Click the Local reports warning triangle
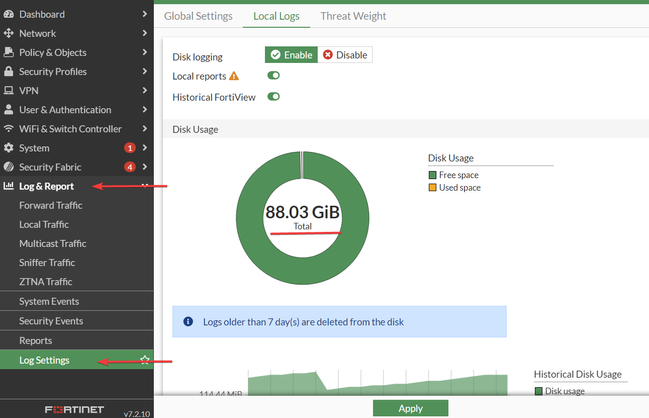Image resolution: width=649 pixels, height=418 pixels. pos(234,76)
